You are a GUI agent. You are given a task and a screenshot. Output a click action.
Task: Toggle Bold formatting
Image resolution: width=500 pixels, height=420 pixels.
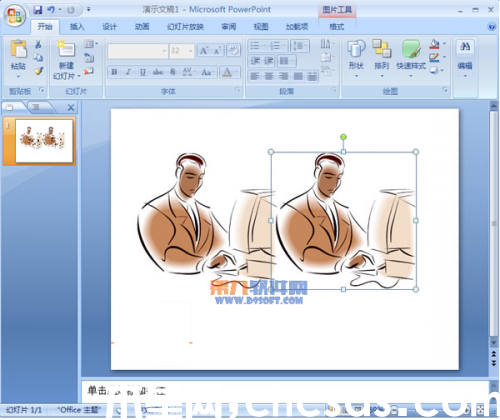114,72
